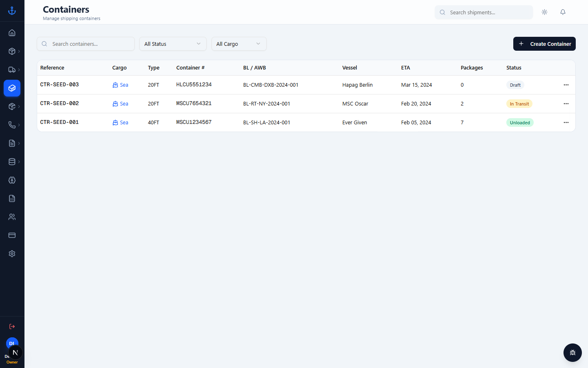Open the Home dashboard sidebar icon
Viewport: 588px width, 368px height.
[12, 33]
